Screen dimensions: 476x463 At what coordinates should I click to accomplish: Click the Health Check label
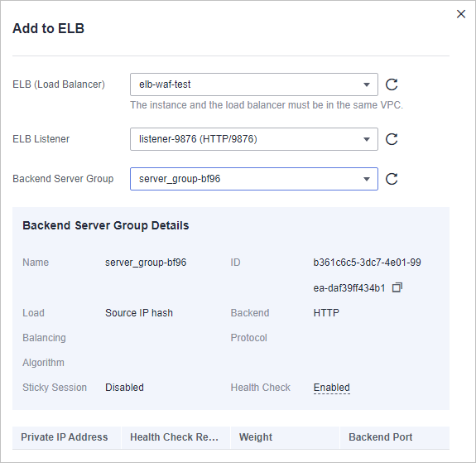[261, 388]
